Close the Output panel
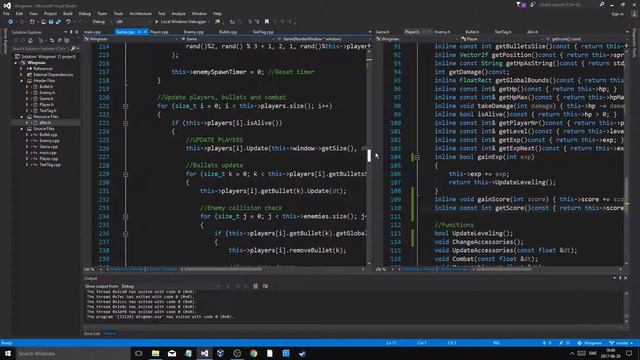The height and width of the screenshot is (360, 640). [x=626, y=278]
